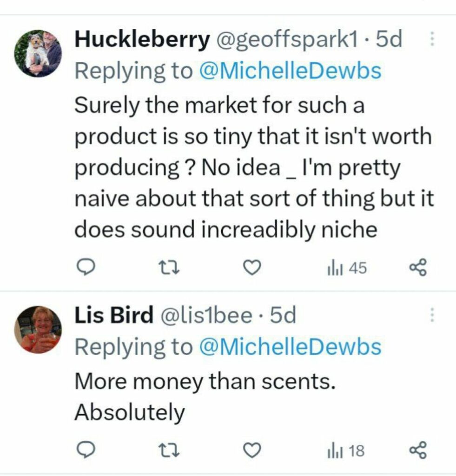The image size is (456, 476).
Task: Open Huckleberry's profile picture with dog
Action: 38,53
